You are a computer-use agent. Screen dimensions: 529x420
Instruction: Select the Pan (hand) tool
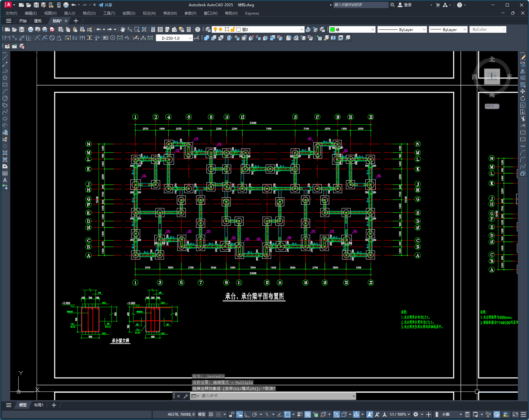[123, 29]
